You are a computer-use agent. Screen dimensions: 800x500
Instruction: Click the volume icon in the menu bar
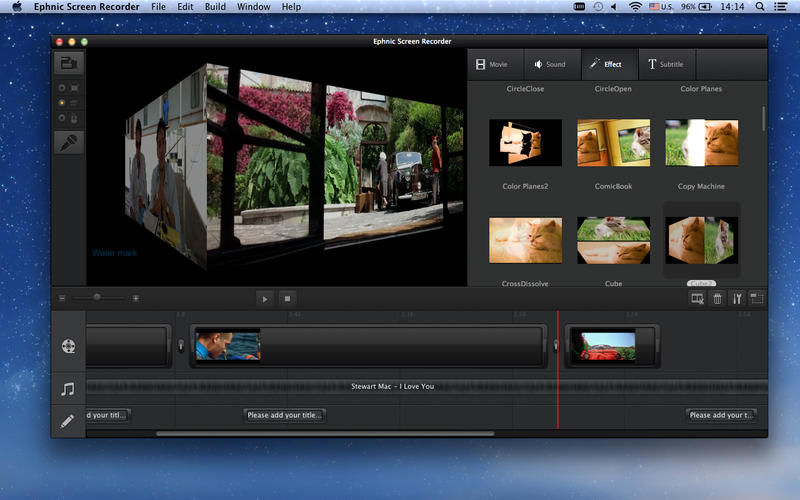coord(614,7)
